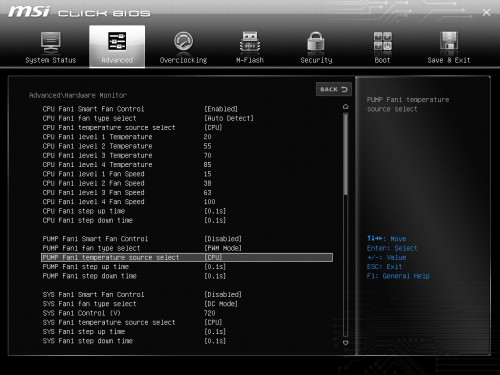Open PUMP Fan1 fan type [PWM Mode] dropdown
Viewport: 500px width, 375px height.
(x=223, y=248)
